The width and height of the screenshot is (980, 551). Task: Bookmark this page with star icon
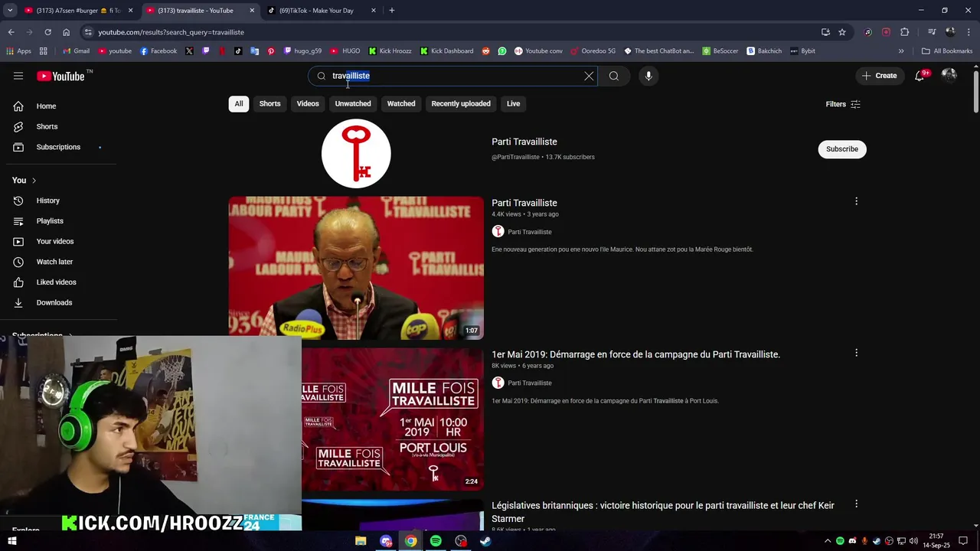842,32
